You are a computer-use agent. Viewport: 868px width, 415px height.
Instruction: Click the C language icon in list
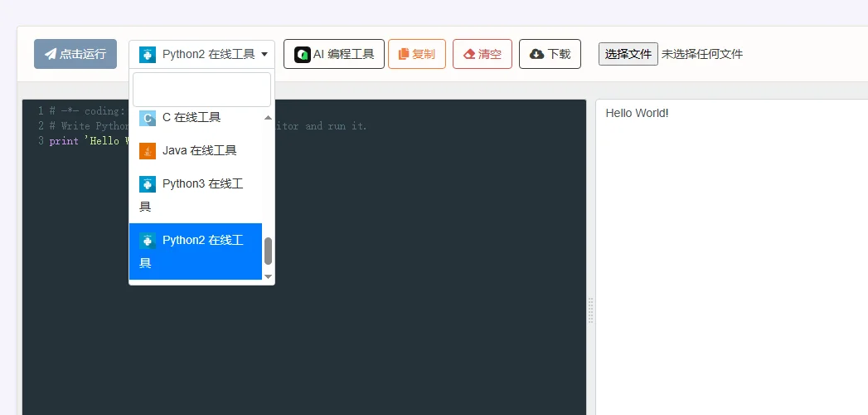coord(148,118)
